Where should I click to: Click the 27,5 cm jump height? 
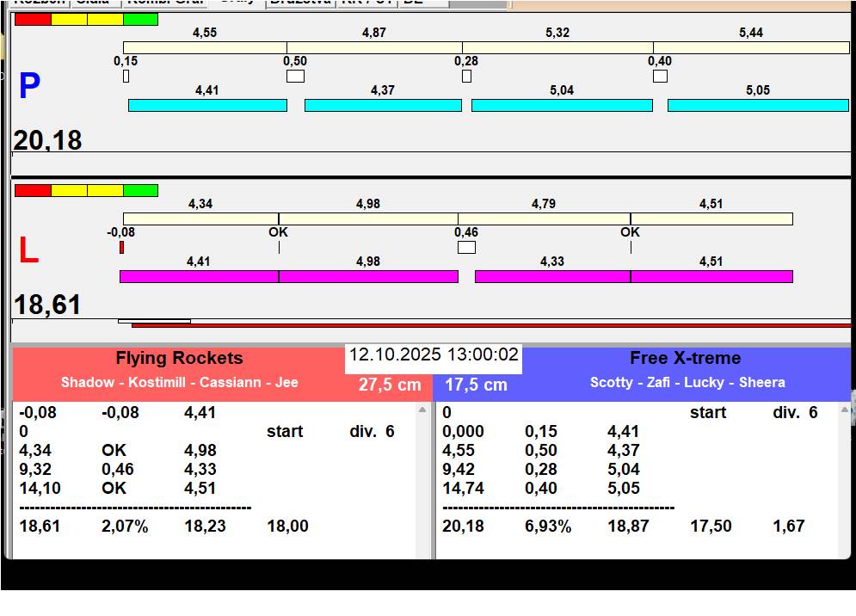click(x=390, y=385)
